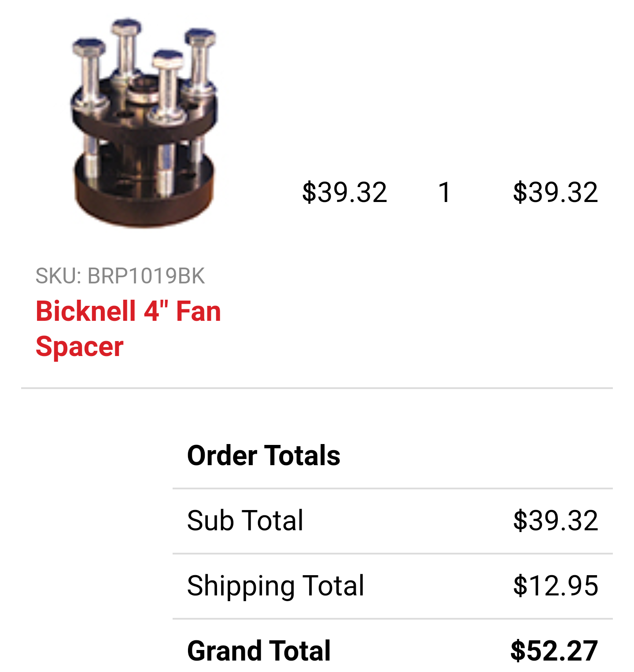
Task: Select the $12.95 shipping amount
Action: point(555,585)
